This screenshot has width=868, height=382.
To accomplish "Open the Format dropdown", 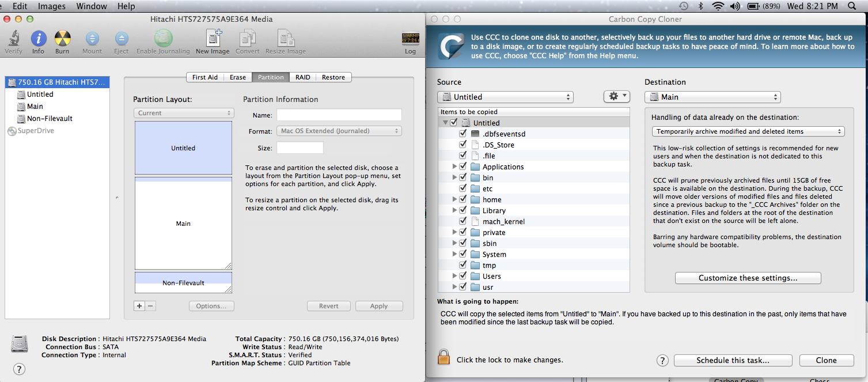I will [x=339, y=131].
